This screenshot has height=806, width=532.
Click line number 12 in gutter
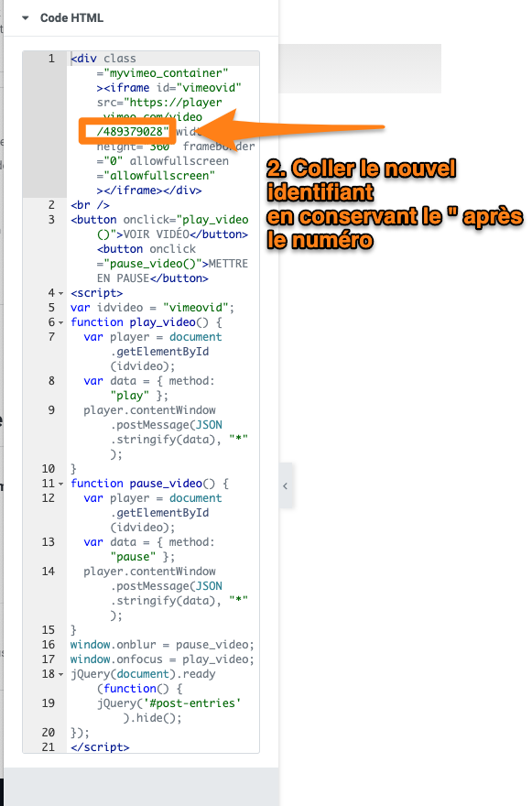[x=49, y=498]
